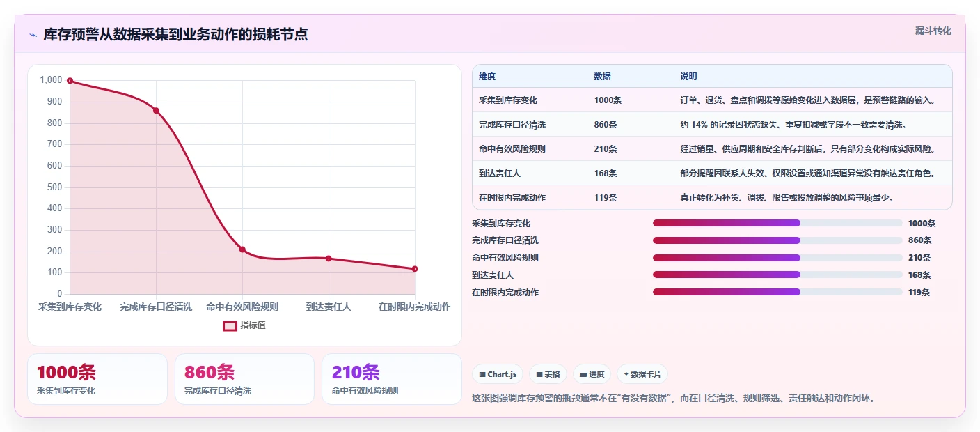The image size is (980, 432).
Task: Click chart point for 采集到库存变化
Action: (70, 81)
